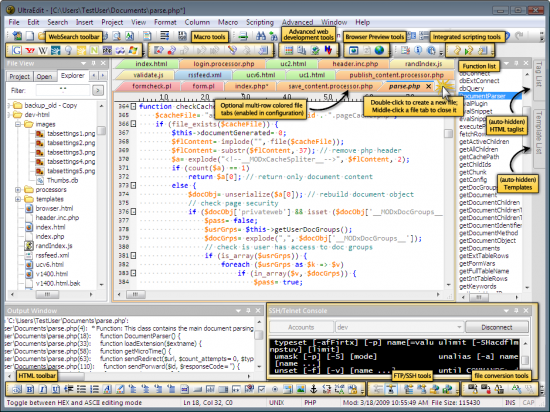Viewport: 550px width, 412px height.
Task: Expand the templates folder
Action: point(18,199)
